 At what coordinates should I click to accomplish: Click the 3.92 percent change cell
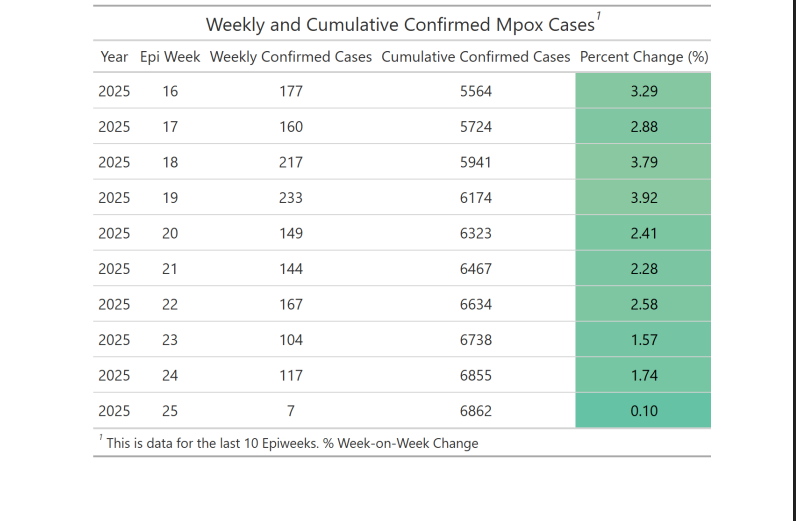[644, 198]
